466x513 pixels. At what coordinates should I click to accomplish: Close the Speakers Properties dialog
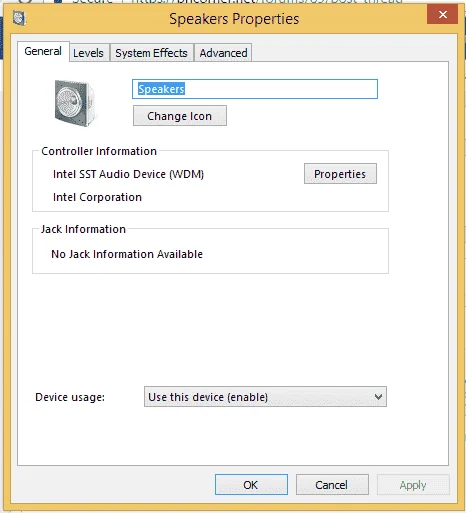click(x=442, y=15)
